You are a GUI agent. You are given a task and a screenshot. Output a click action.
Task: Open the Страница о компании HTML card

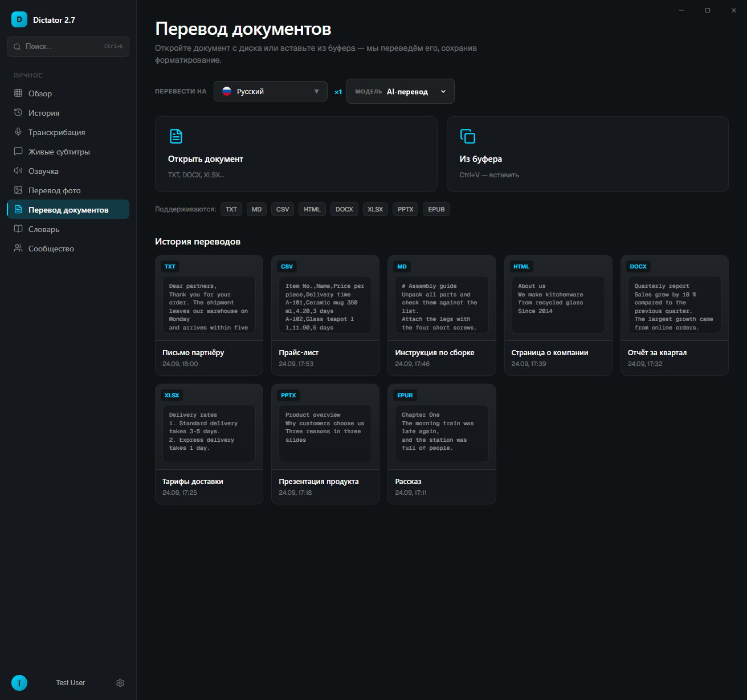(x=558, y=315)
